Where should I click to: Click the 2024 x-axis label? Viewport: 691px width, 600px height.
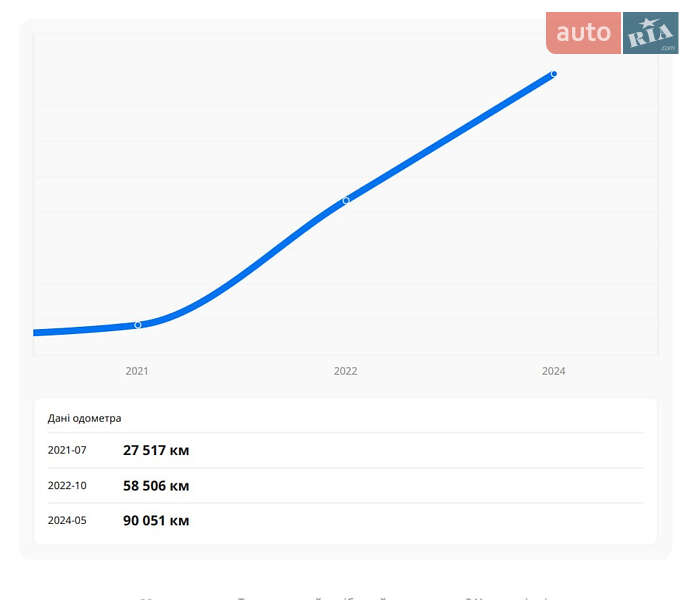pyautogui.click(x=553, y=371)
